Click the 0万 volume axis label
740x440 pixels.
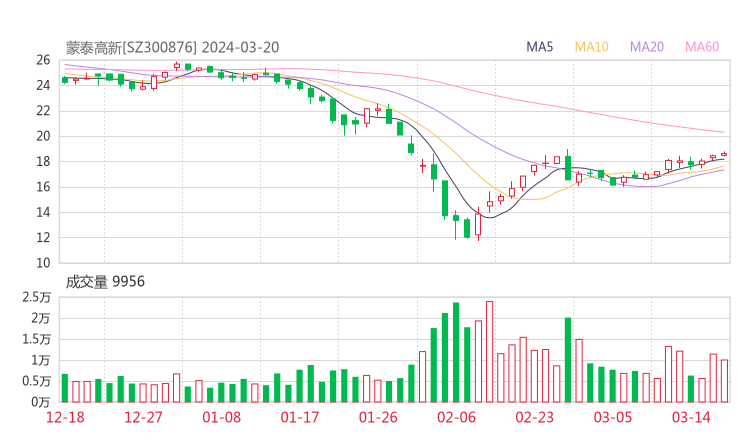pyautogui.click(x=41, y=402)
